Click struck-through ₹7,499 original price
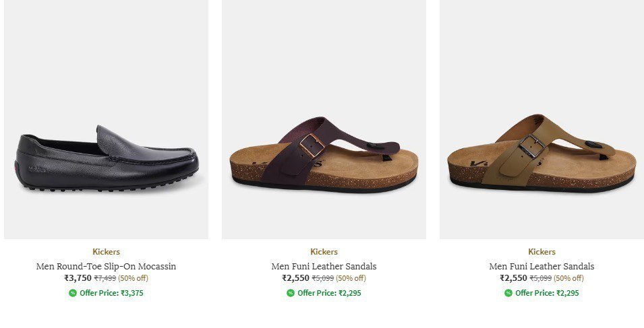The image size is (644, 328). 105,278
